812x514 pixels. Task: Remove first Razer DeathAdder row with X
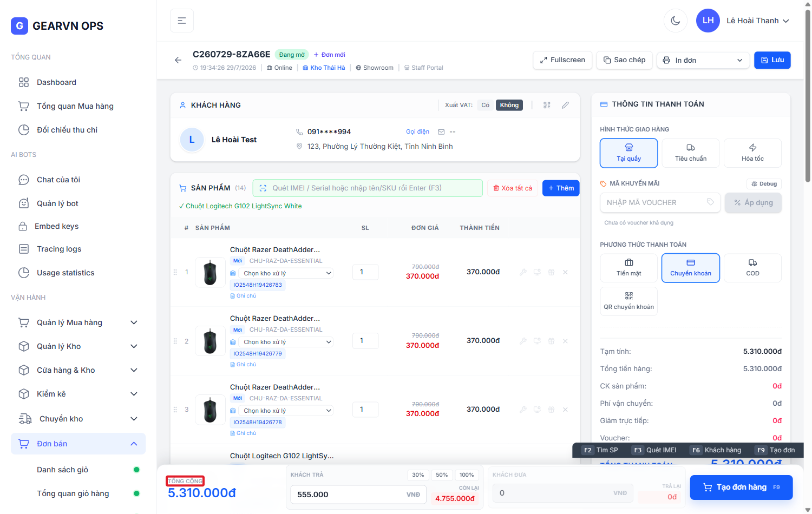[565, 272]
